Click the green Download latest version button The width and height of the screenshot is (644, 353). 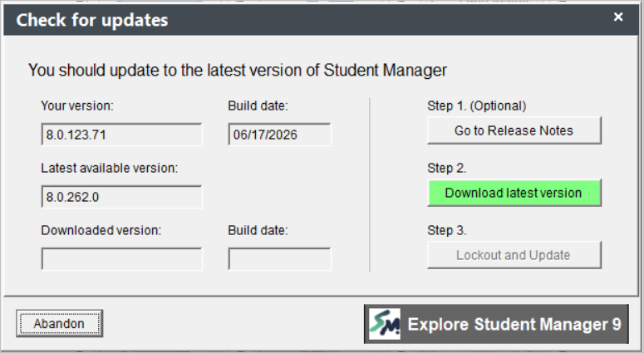(x=514, y=193)
